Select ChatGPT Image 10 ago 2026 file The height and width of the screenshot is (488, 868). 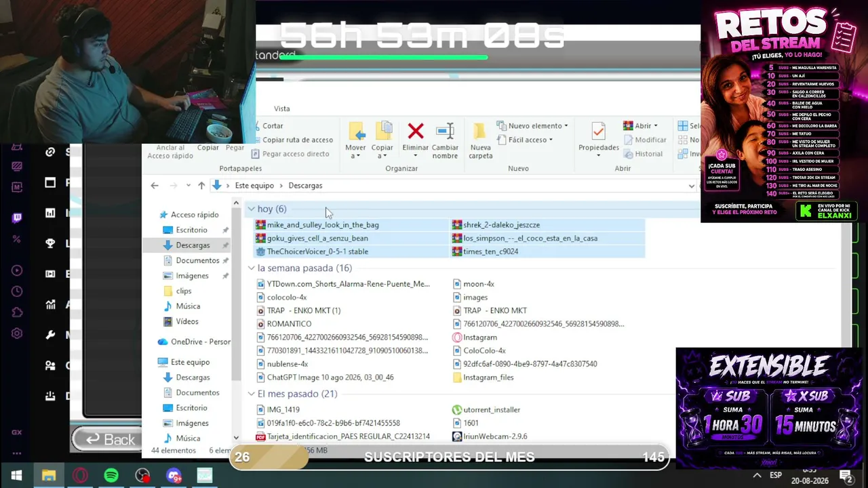pyautogui.click(x=325, y=378)
